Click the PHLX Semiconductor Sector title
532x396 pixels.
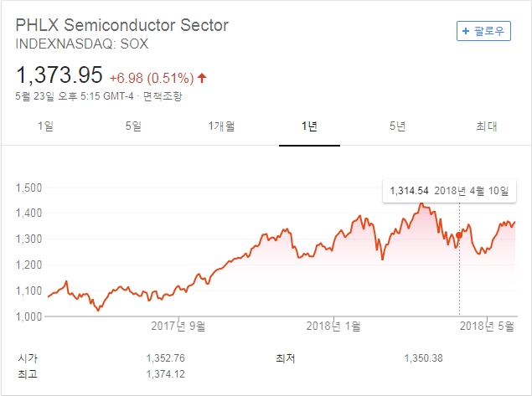pos(122,24)
